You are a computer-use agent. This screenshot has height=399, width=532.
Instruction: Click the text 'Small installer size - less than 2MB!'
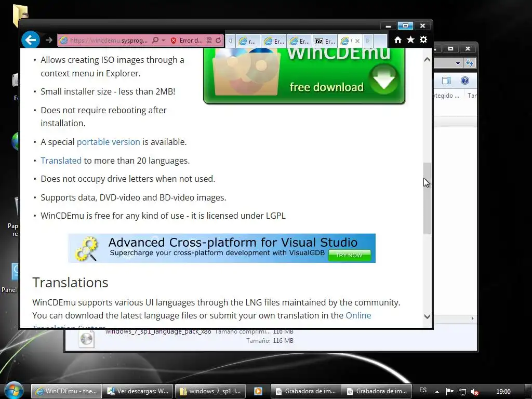coord(108,91)
